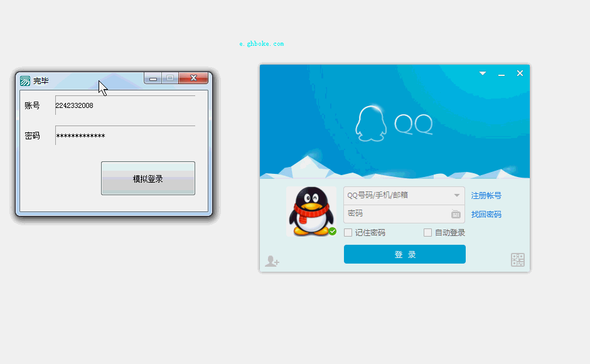Click the 账号 field containing 2242332008
The width and height of the screenshot is (590, 364).
(125, 105)
